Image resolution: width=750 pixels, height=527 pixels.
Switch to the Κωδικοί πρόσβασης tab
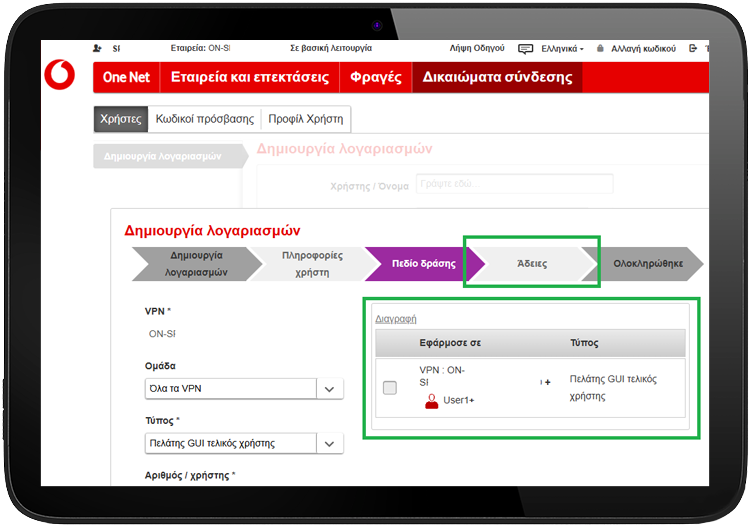coord(205,119)
